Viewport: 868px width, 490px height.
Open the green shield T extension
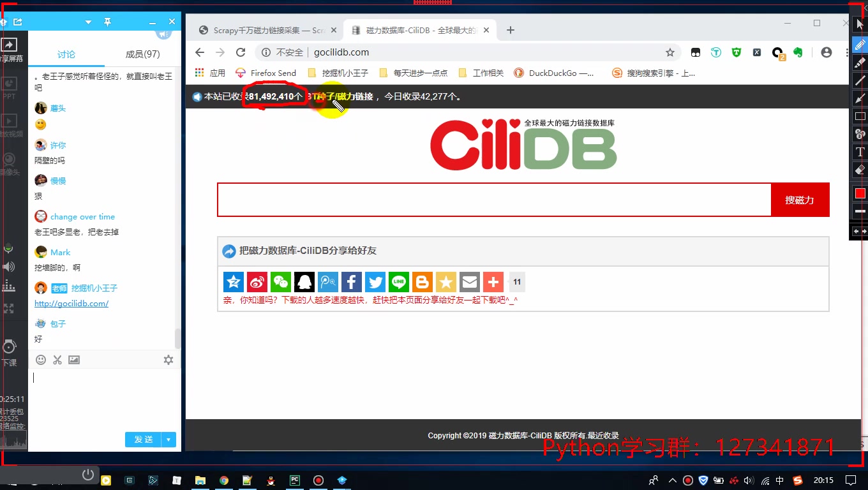tap(737, 52)
